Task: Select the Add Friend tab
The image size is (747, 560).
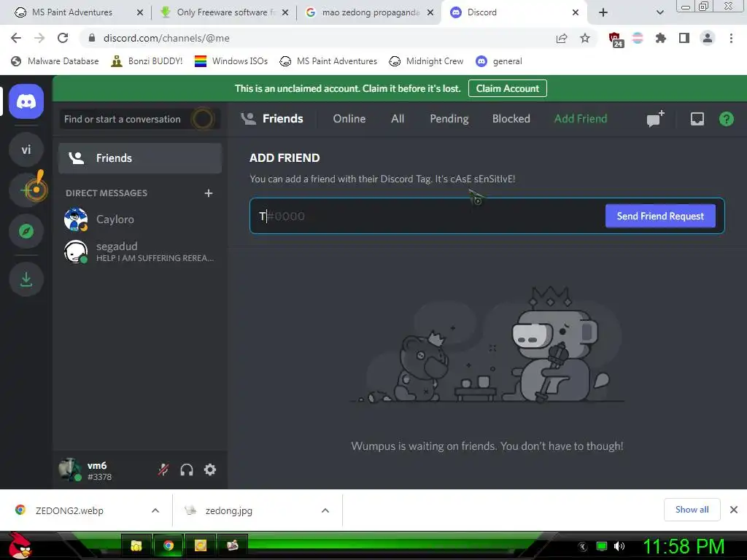Action: [x=580, y=119]
